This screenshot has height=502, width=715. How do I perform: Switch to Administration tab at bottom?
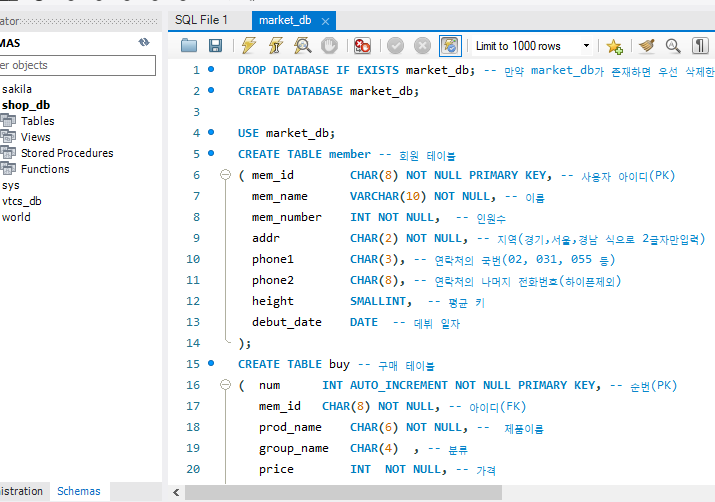21,491
